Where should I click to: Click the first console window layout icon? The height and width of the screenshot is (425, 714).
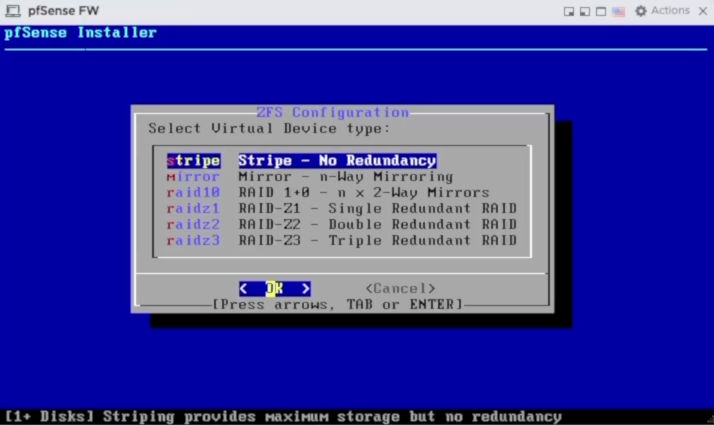569,11
